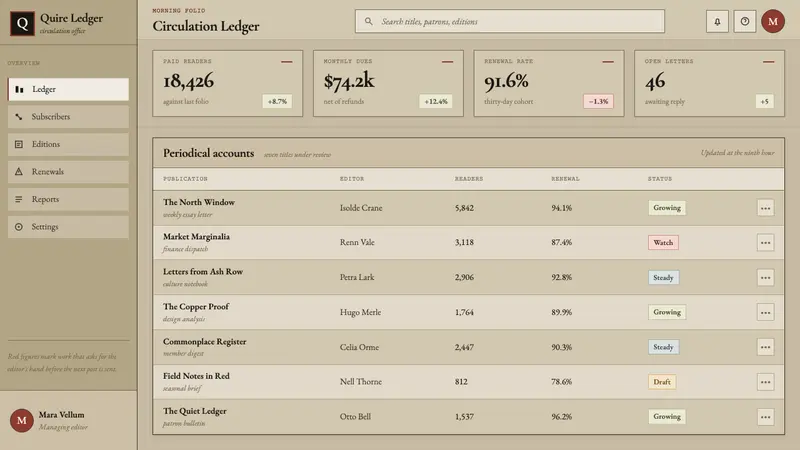Viewport: 800px width, 450px height.
Task: Open actions menu for Market Marginalia
Action: click(x=765, y=243)
